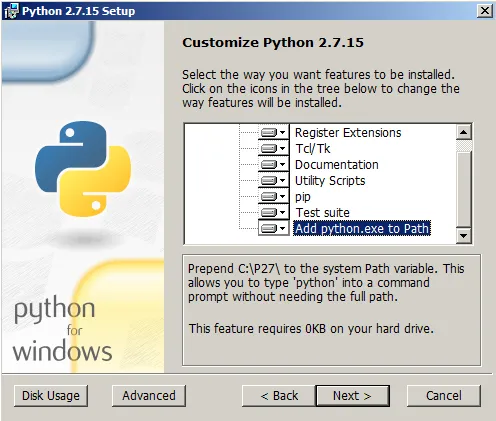Viewport: 496px width, 421px height.
Task: Close the Python 2.7.15 Setup window
Action: click(x=485, y=11)
